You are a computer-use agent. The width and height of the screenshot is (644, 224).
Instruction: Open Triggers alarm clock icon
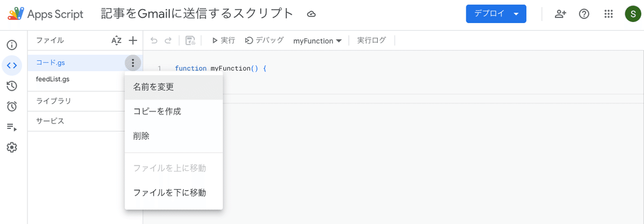[x=12, y=106]
